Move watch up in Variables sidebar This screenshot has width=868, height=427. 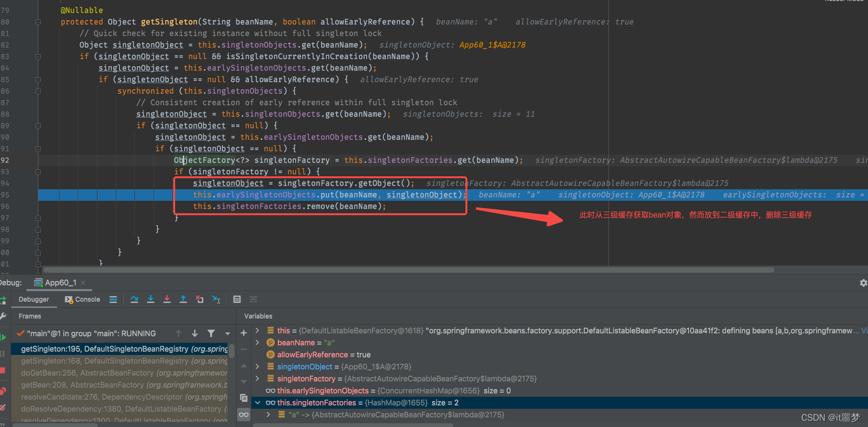[244, 366]
